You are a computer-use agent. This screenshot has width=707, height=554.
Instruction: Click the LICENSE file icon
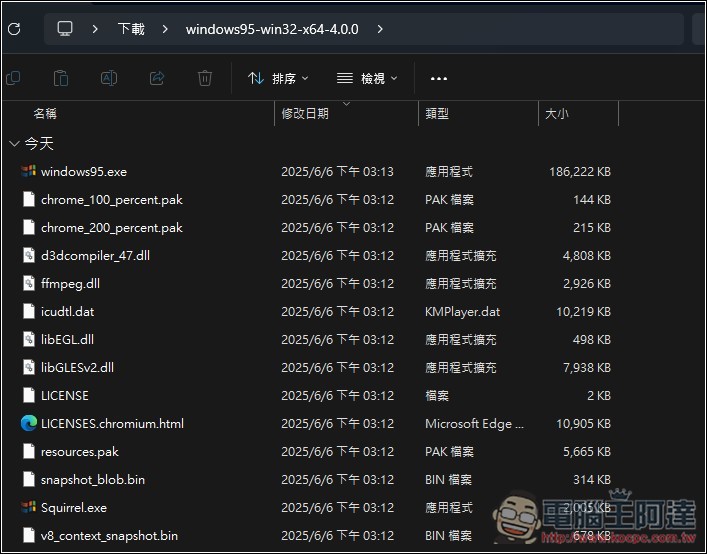pos(29,395)
